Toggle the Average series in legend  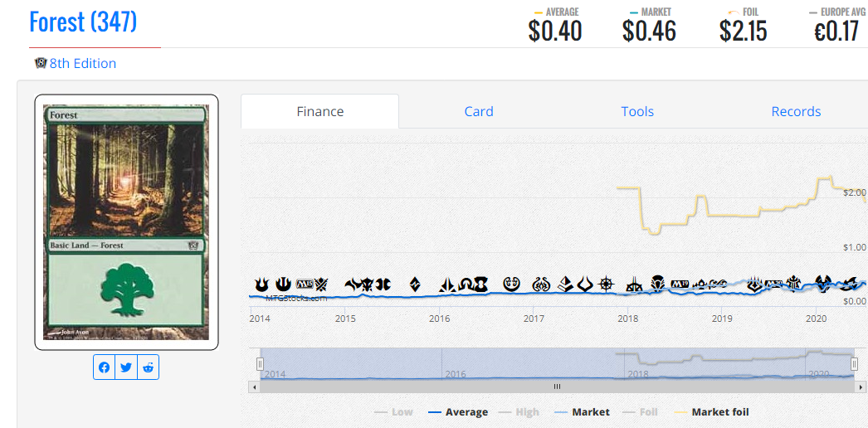pos(458,412)
